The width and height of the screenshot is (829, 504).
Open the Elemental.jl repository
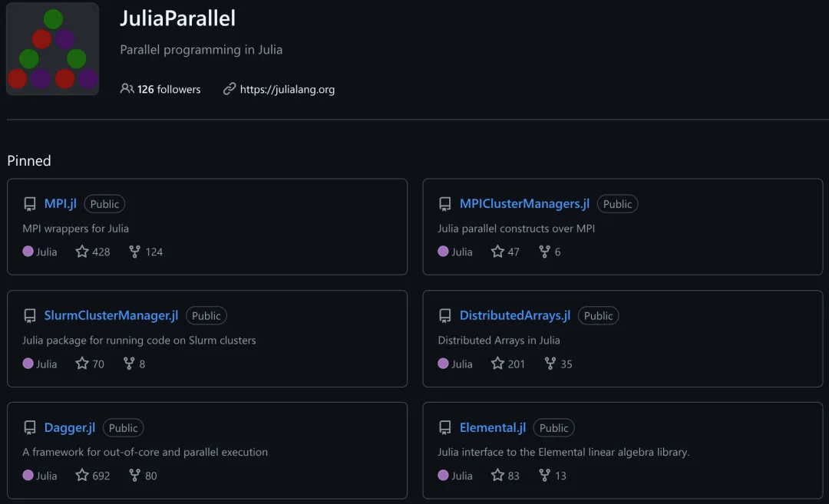(493, 427)
